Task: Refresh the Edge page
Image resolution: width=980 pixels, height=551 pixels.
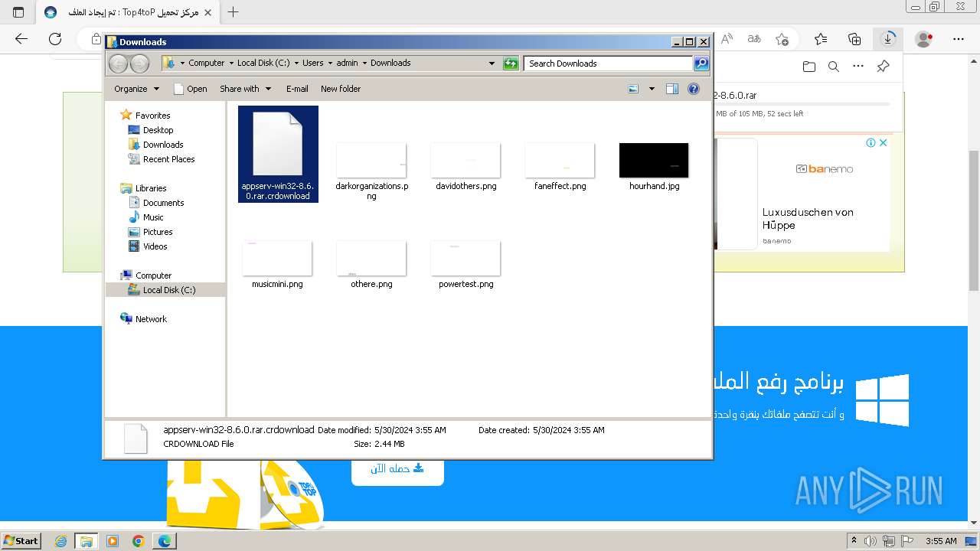Action: pos(54,38)
